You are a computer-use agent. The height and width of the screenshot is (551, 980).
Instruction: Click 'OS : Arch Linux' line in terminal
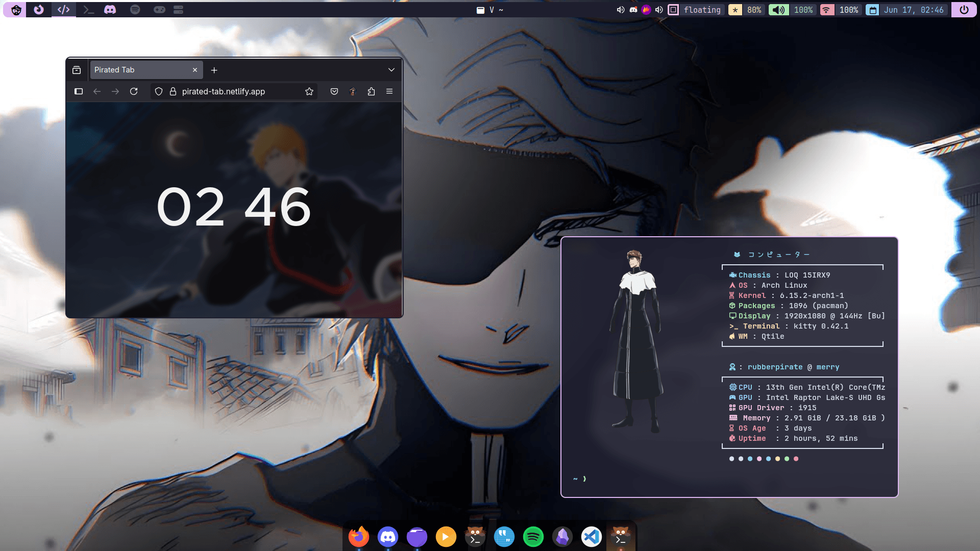(x=768, y=285)
